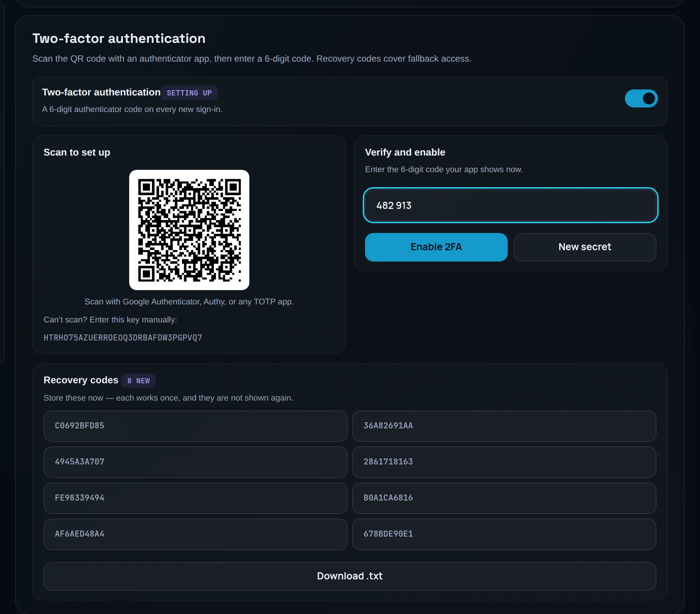
Task: Select recovery code 4945A3A707
Action: 195,462
